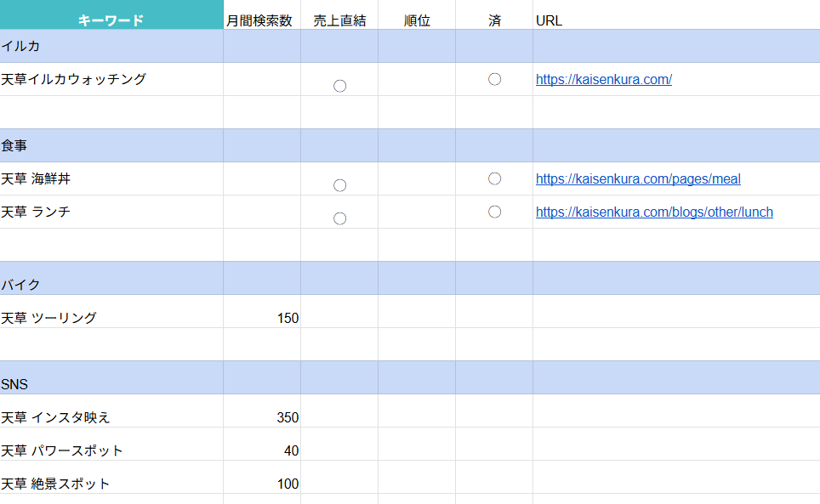Open the kaisenkura.com homepage link
This screenshot has height=504, width=820.
[x=603, y=80]
